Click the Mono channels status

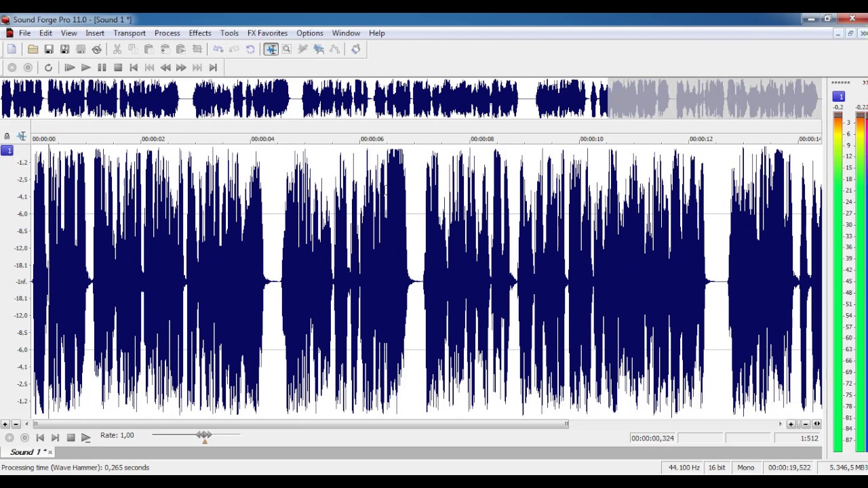(x=746, y=468)
